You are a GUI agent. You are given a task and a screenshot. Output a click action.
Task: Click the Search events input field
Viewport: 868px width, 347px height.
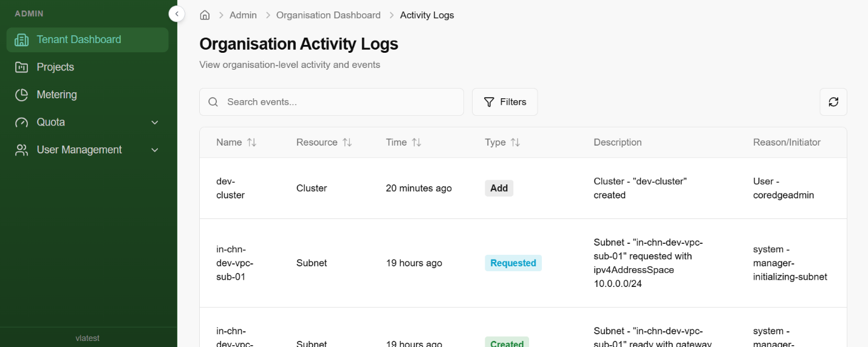coord(340,102)
